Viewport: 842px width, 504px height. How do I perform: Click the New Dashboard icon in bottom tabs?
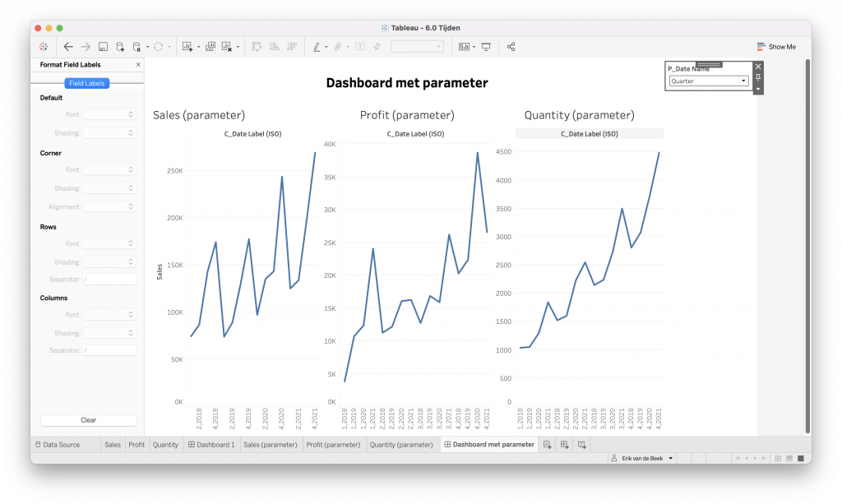pyautogui.click(x=565, y=445)
